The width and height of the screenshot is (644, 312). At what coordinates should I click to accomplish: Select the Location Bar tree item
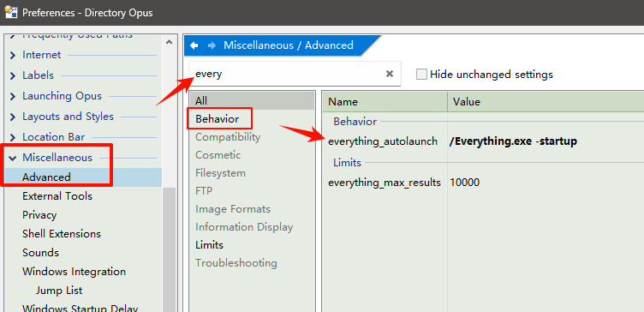pyautogui.click(x=54, y=137)
